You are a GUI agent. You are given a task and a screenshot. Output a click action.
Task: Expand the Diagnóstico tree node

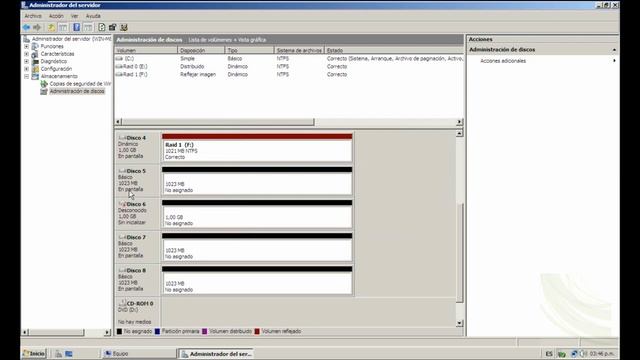tap(27, 61)
